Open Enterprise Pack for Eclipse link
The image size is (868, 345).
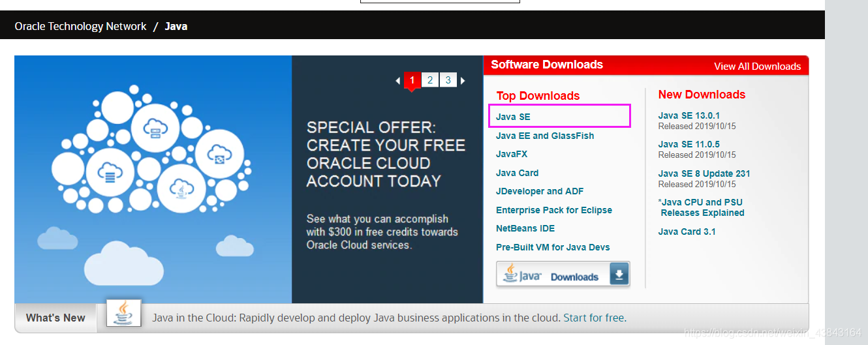pyautogui.click(x=554, y=210)
